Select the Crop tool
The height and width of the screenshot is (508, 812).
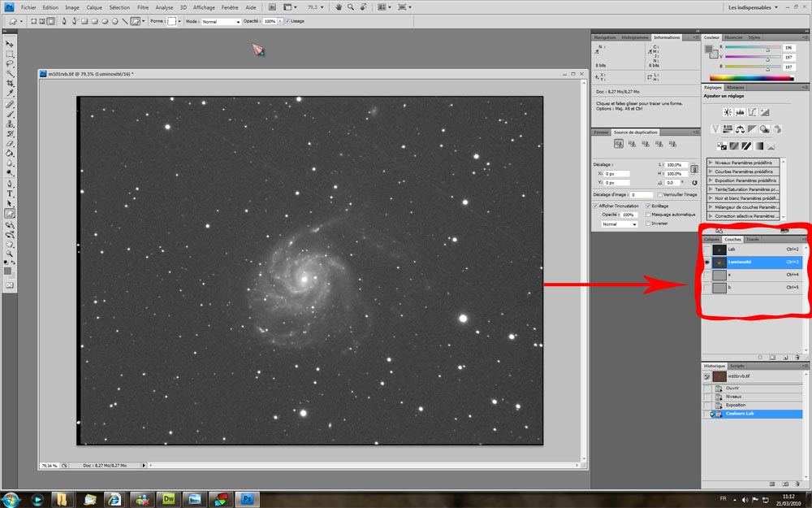pyautogui.click(x=10, y=84)
